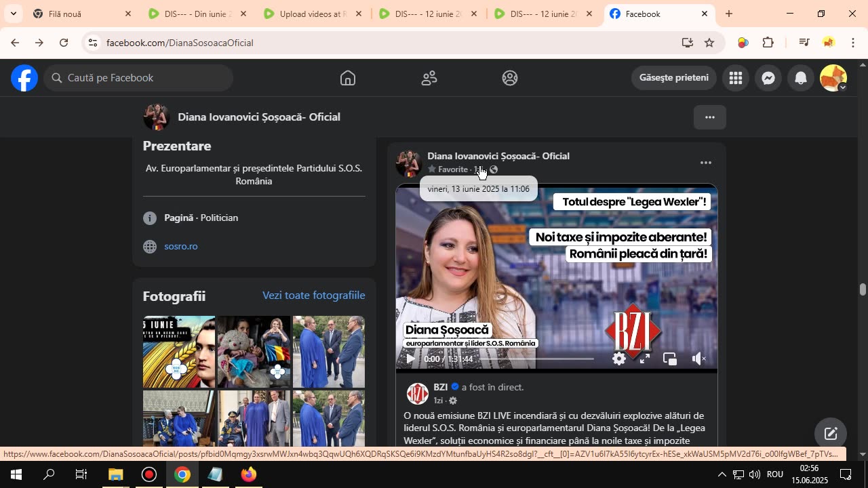Open Windows Start menu

(16, 474)
